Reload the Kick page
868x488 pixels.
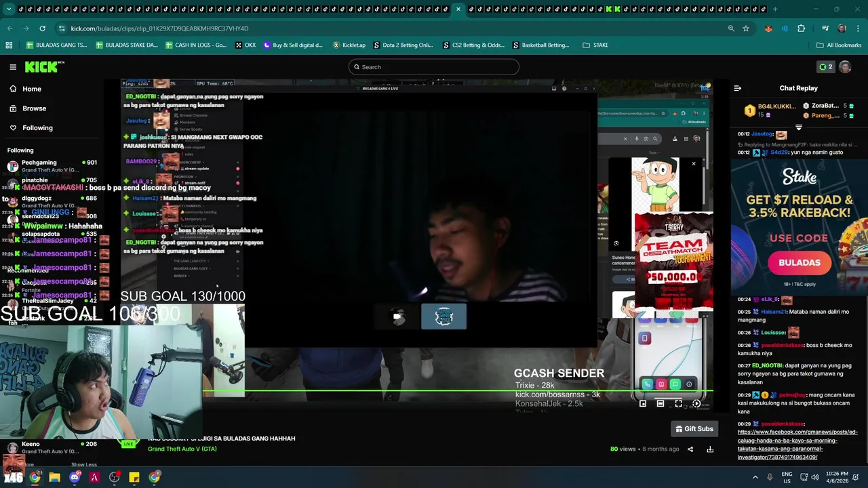(x=42, y=28)
